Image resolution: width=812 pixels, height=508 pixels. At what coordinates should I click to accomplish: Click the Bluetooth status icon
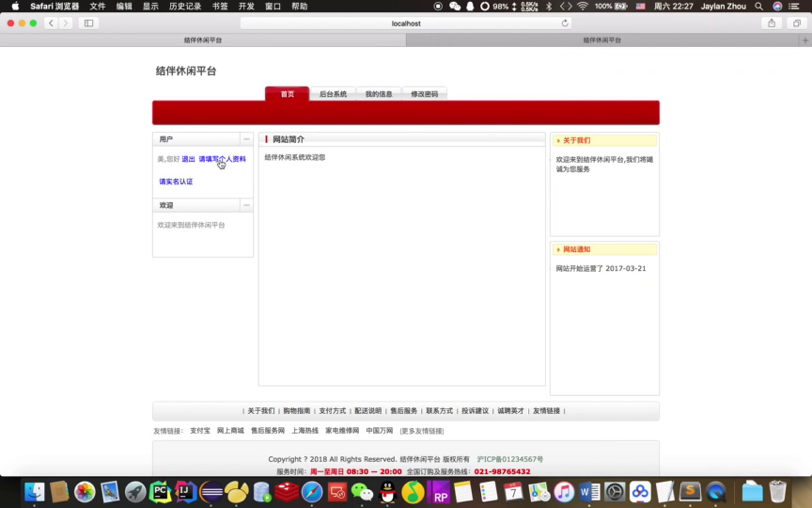click(549, 7)
